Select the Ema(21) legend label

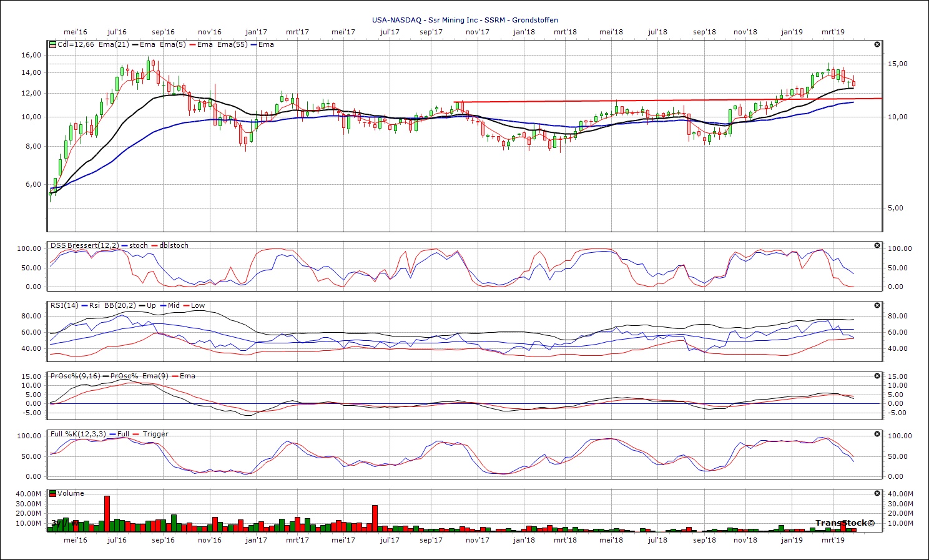tap(114, 44)
